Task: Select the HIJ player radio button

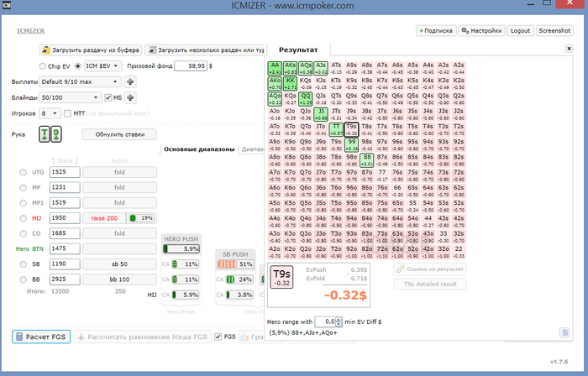Action: tap(24, 218)
